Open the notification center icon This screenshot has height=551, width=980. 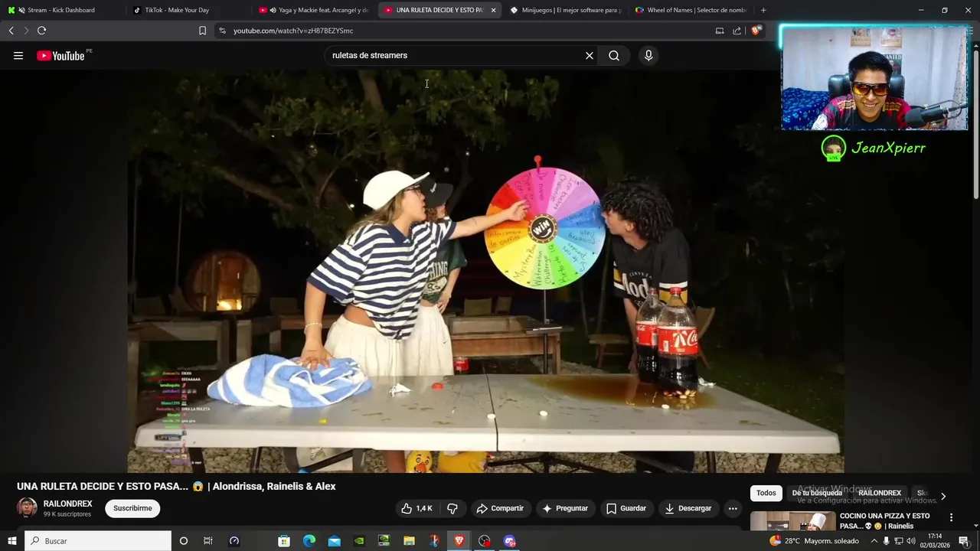pyautogui.click(x=964, y=541)
